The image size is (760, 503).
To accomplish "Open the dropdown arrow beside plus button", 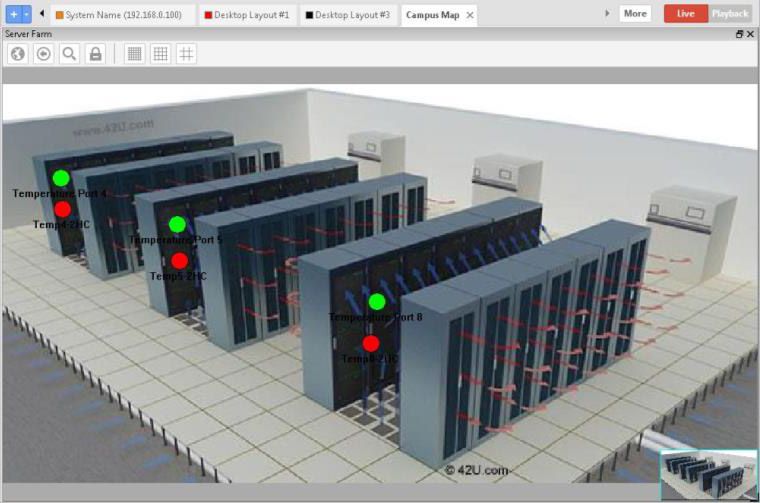I will click(27, 15).
